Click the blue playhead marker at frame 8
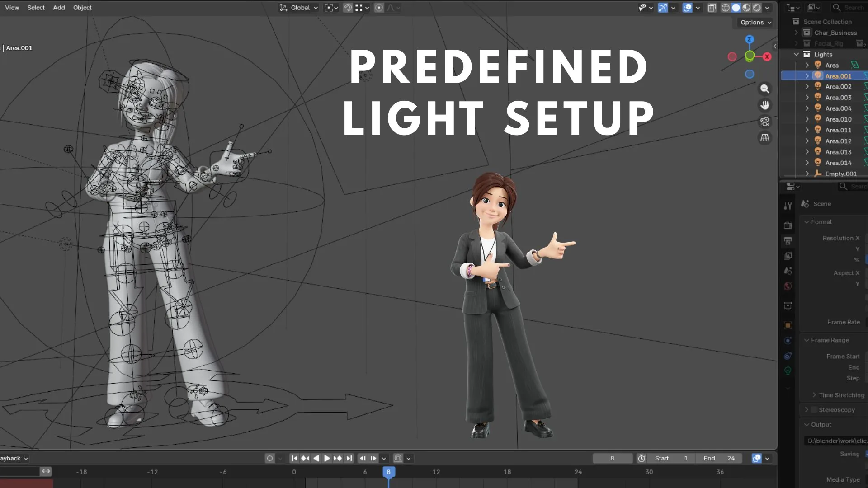 pyautogui.click(x=388, y=472)
